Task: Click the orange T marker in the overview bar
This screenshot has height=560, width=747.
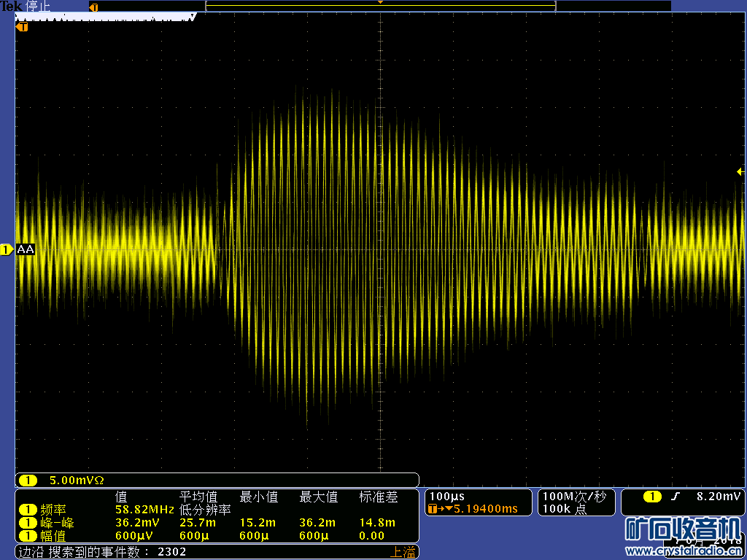Action: click(x=93, y=7)
